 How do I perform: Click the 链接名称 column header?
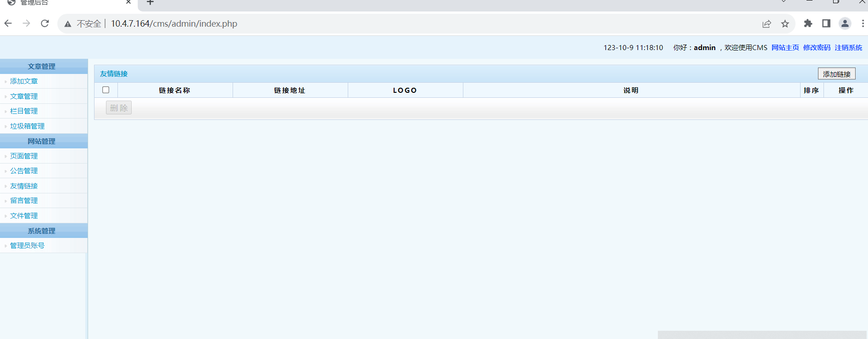175,90
